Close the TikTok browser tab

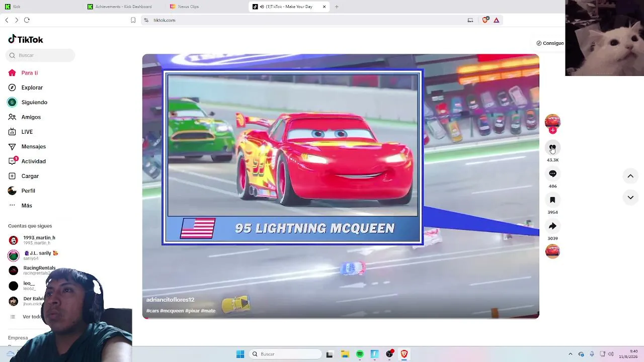click(x=324, y=7)
